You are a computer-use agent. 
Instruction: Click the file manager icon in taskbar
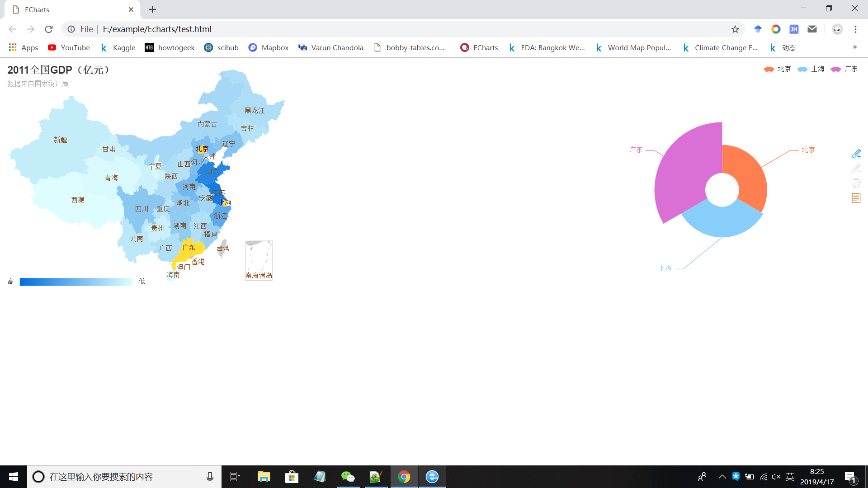coord(263,476)
